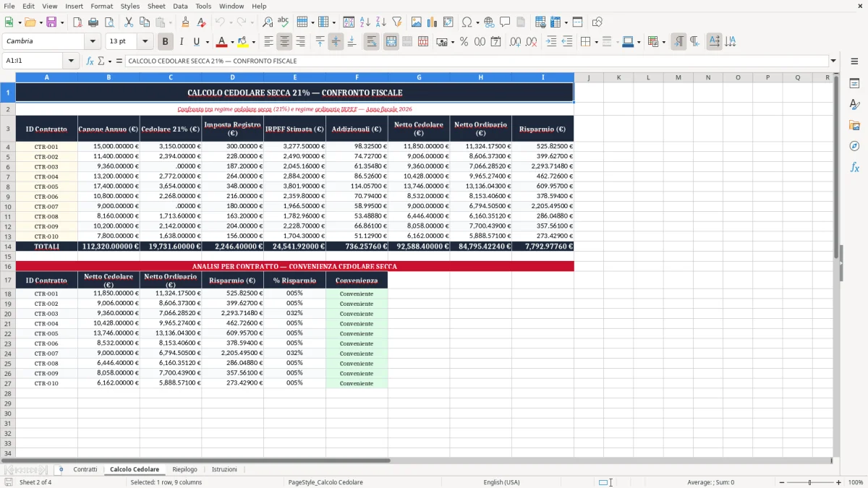Zoom in with the plus button

coord(839,482)
